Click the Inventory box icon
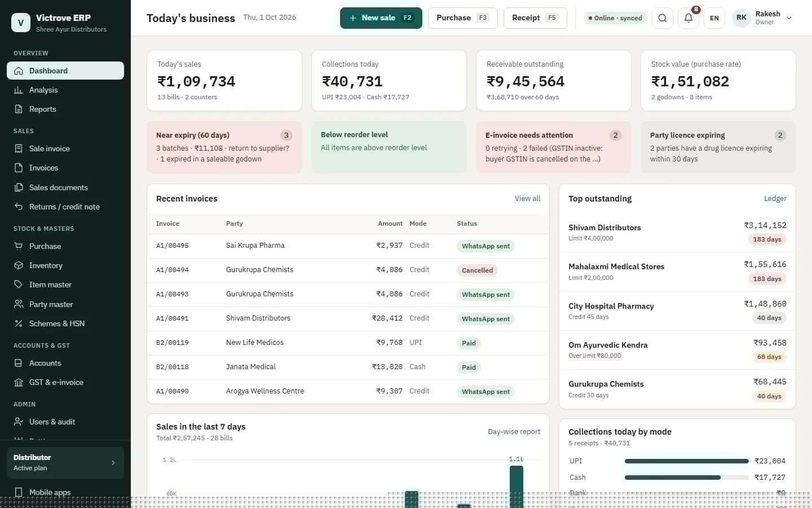The image size is (812, 508). tap(19, 265)
